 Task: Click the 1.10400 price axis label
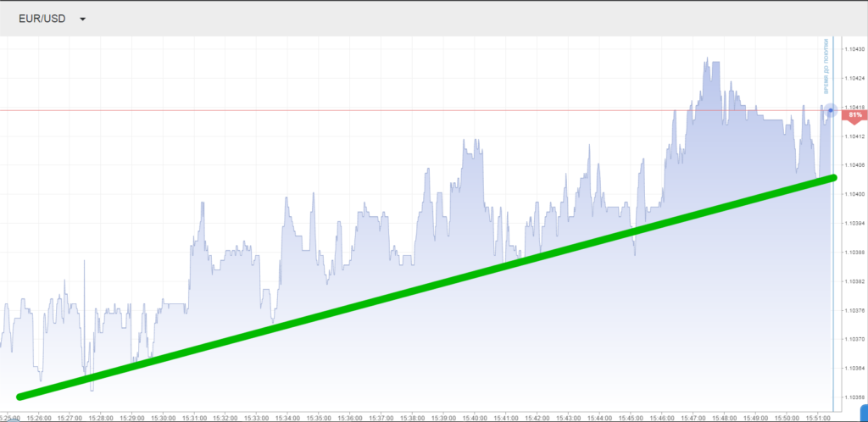tap(853, 194)
